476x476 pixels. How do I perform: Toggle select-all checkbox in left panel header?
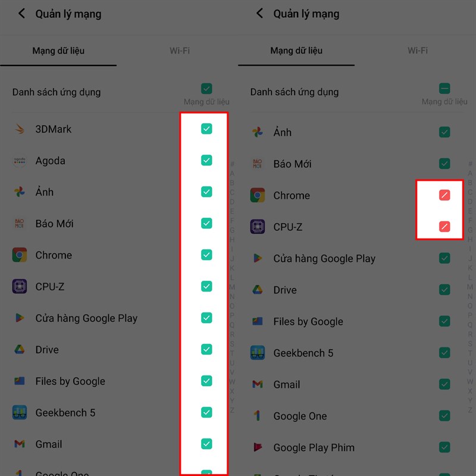pyautogui.click(x=206, y=89)
